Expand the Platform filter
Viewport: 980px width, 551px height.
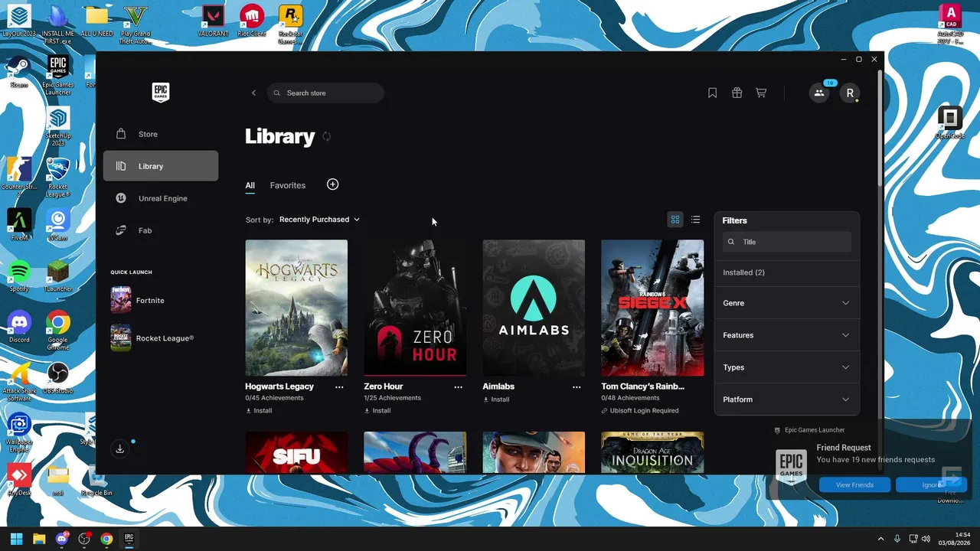pyautogui.click(x=786, y=399)
